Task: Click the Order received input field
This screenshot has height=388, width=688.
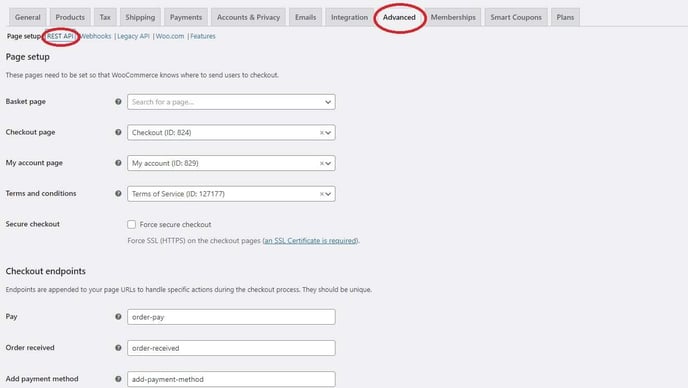Action: click(x=231, y=348)
